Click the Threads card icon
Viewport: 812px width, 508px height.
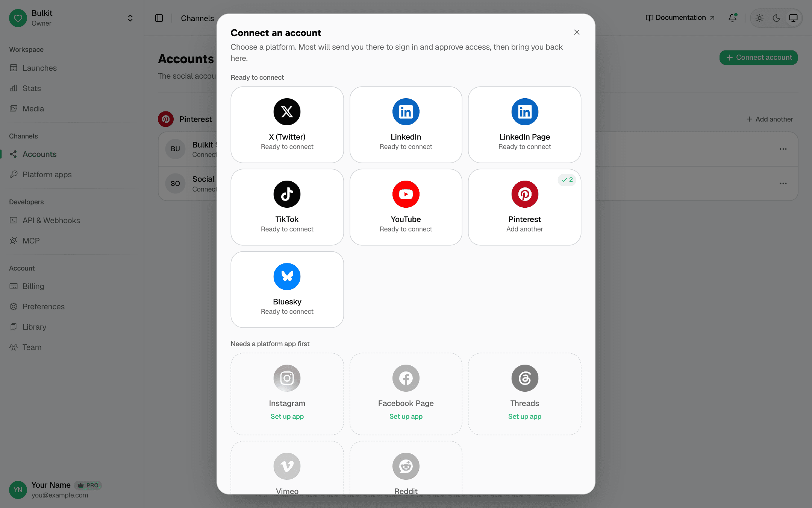pos(525,378)
